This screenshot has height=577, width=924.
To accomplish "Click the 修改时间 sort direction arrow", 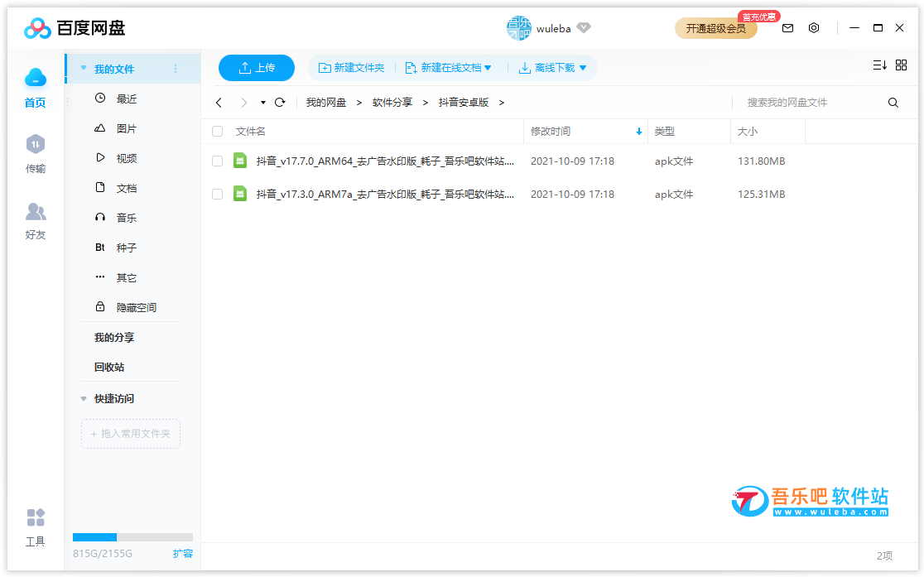I will (x=639, y=132).
